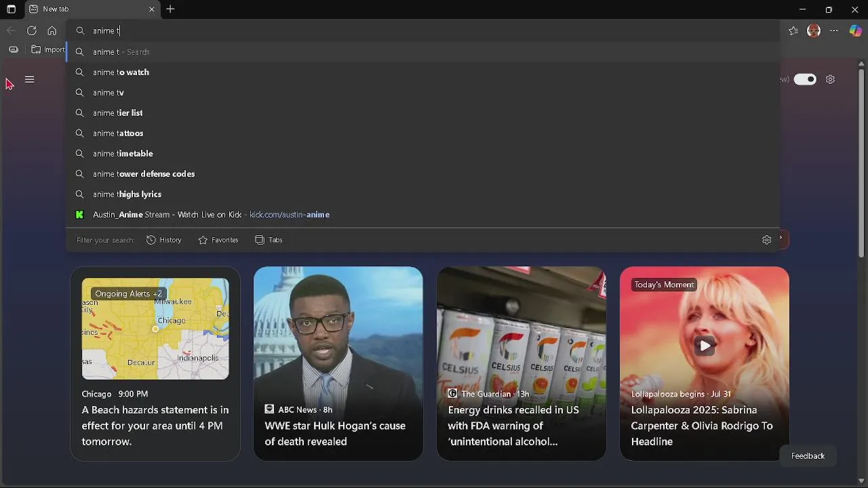Select suggestion 'anime tv'

[422, 93]
